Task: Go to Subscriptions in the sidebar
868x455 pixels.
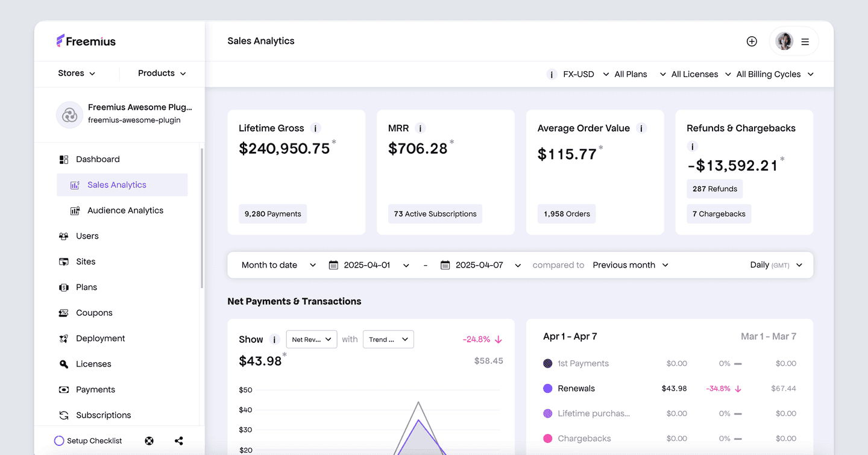Action: (x=103, y=415)
